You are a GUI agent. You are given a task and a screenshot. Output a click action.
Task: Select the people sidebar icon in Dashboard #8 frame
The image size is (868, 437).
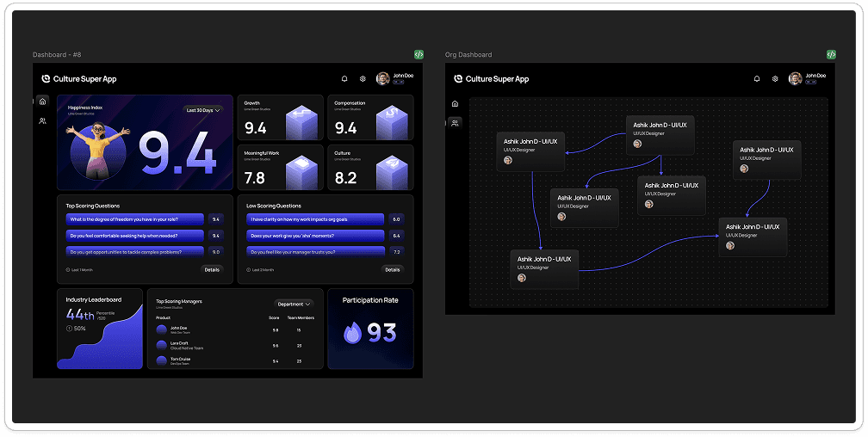(x=43, y=120)
